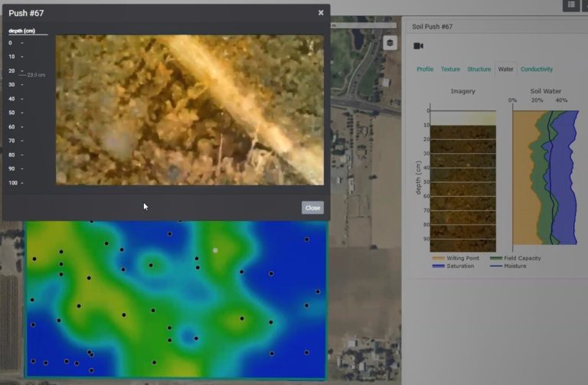The height and width of the screenshot is (385, 588).
Task: Select the highlighted white sample point on map
Action: click(x=215, y=250)
